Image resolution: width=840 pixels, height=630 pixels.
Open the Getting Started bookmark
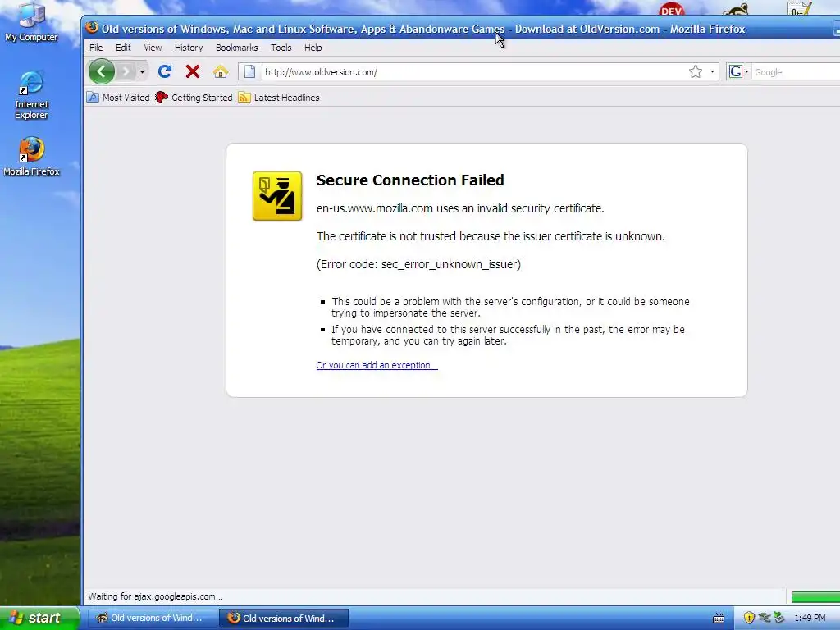(x=194, y=98)
